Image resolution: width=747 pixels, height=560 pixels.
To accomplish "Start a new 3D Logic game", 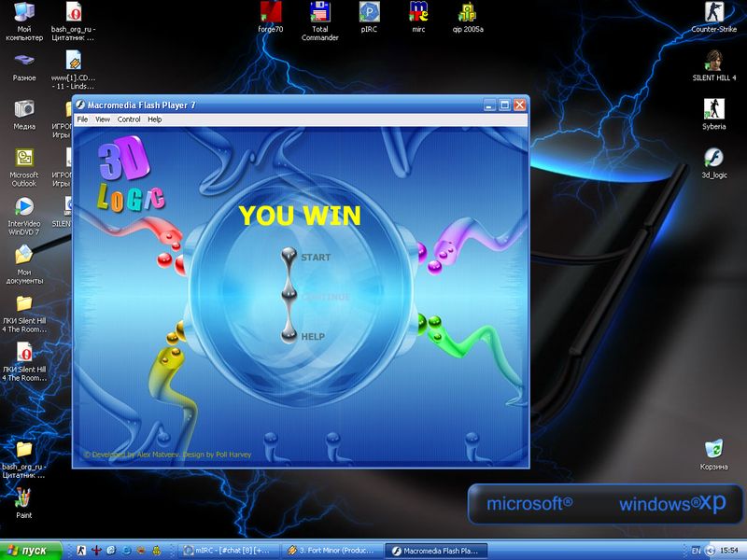I will (316, 258).
